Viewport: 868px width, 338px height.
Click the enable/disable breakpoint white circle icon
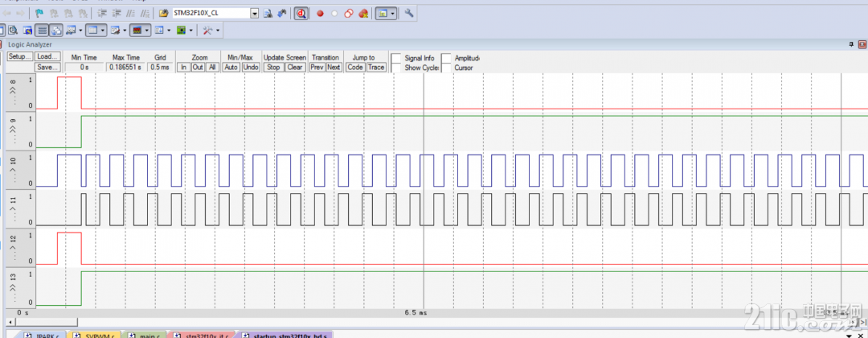point(334,14)
